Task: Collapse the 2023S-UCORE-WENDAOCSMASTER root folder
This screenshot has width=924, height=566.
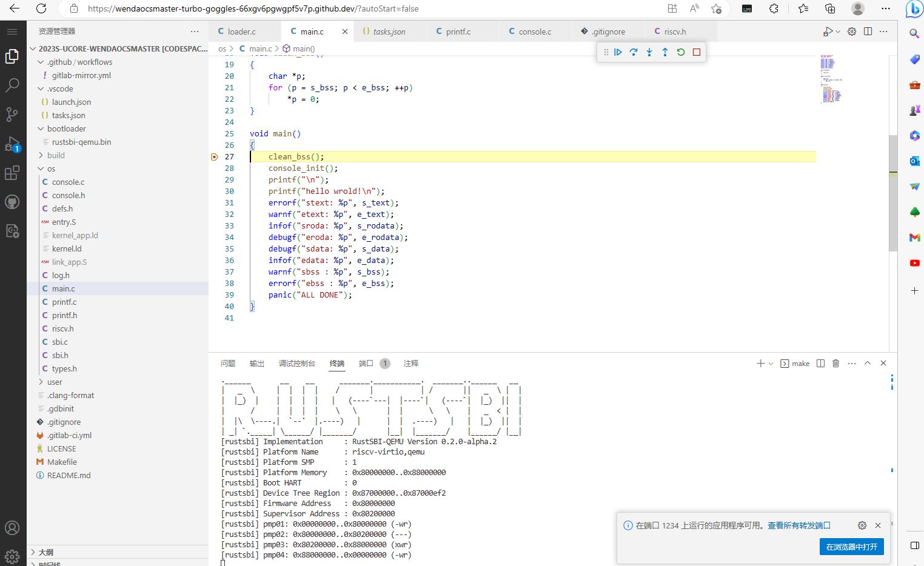Action: [33, 48]
